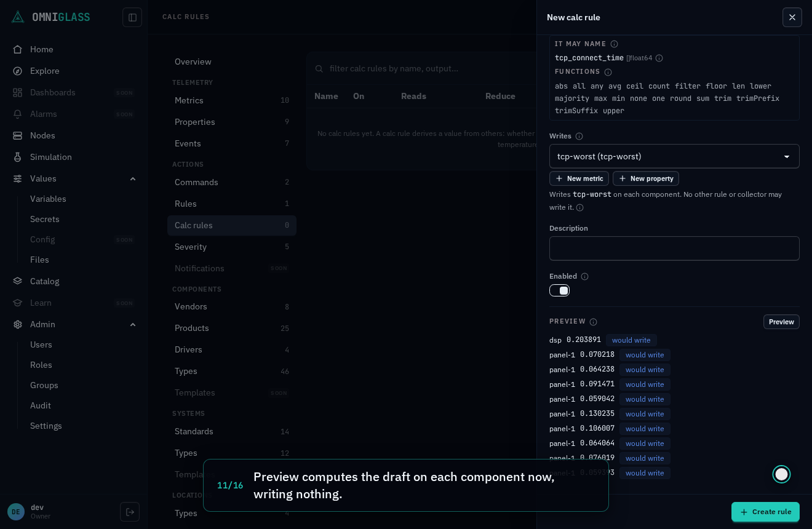
Task: Open the Writes dropdown tcp-worst
Action: pyautogui.click(x=674, y=156)
